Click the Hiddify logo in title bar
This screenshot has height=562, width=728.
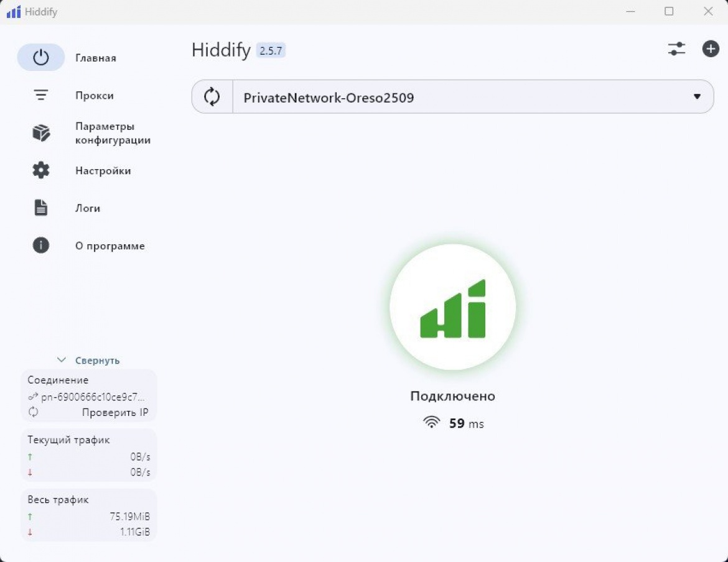pyautogui.click(x=14, y=12)
